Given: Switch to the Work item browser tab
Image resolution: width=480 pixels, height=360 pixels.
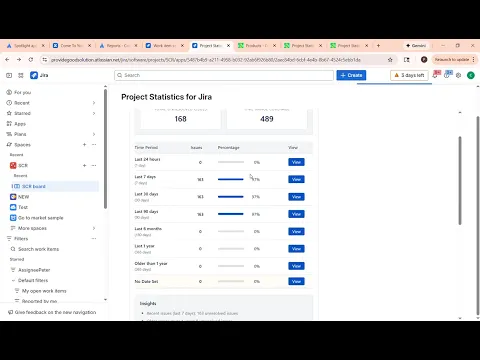Looking at the screenshot, I should tap(165, 45).
